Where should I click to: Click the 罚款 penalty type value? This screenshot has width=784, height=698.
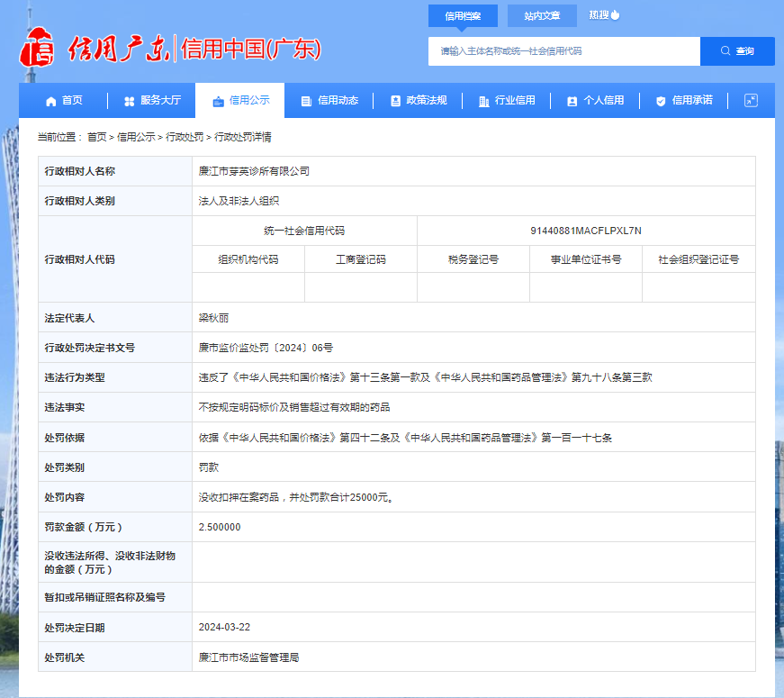tap(209, 467)
